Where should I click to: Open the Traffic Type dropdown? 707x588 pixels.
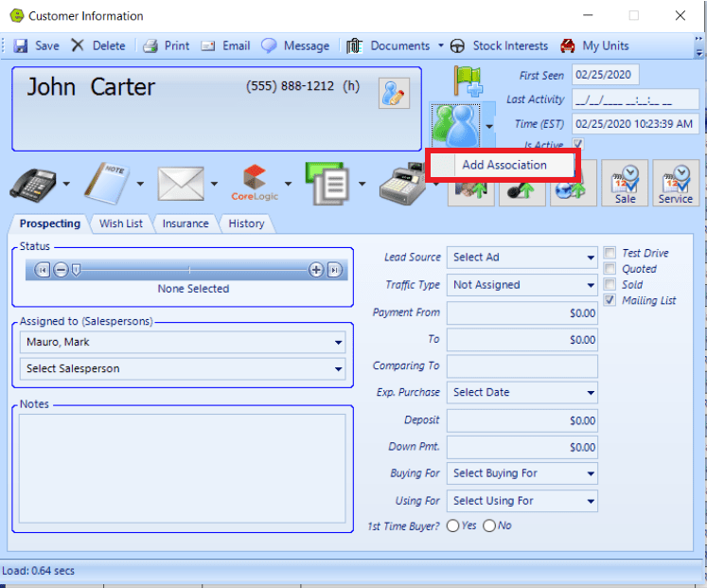coord(522,285)
